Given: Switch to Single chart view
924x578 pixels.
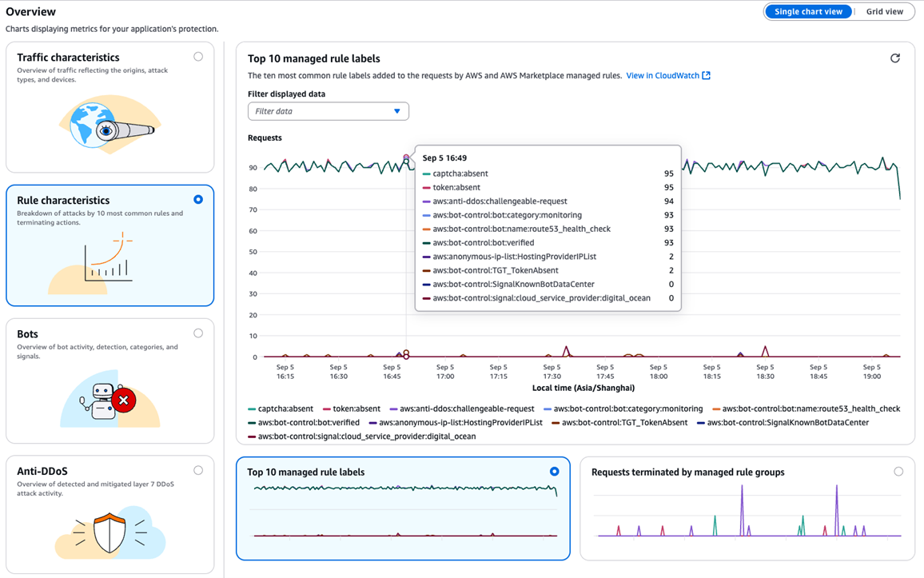Looking at the screenshot, I should (807, 12).
